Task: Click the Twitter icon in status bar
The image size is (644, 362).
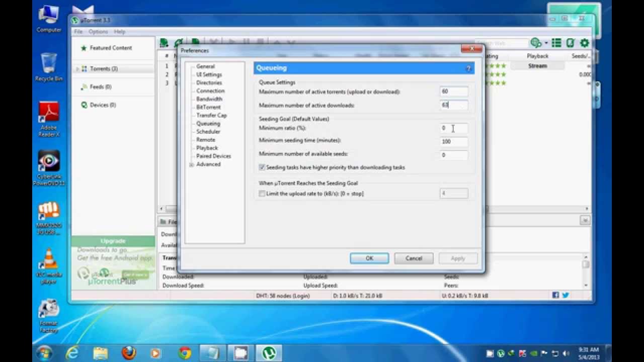Action: coord(566,295)
